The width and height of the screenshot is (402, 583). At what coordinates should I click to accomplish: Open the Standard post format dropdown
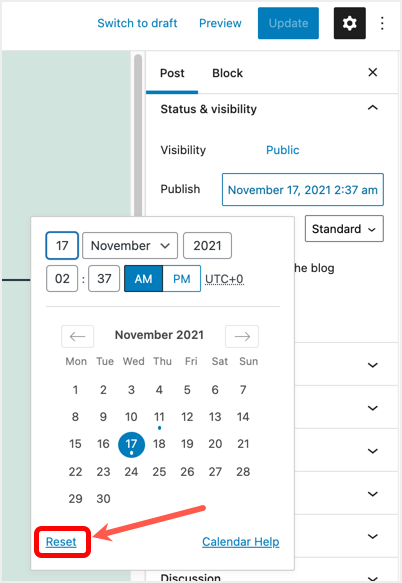click(344, 229)
